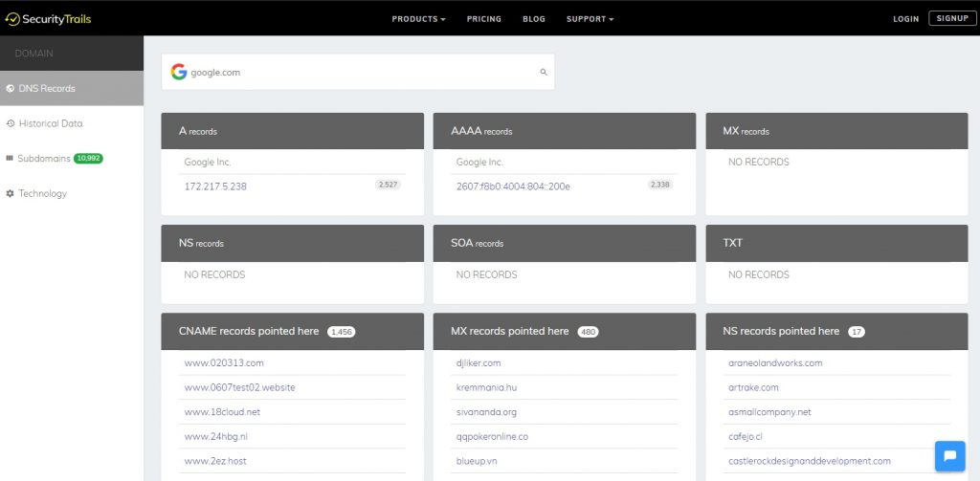Open www.0607test02.website entry
The height and width of the screenshot is (481, 980).
239,387
